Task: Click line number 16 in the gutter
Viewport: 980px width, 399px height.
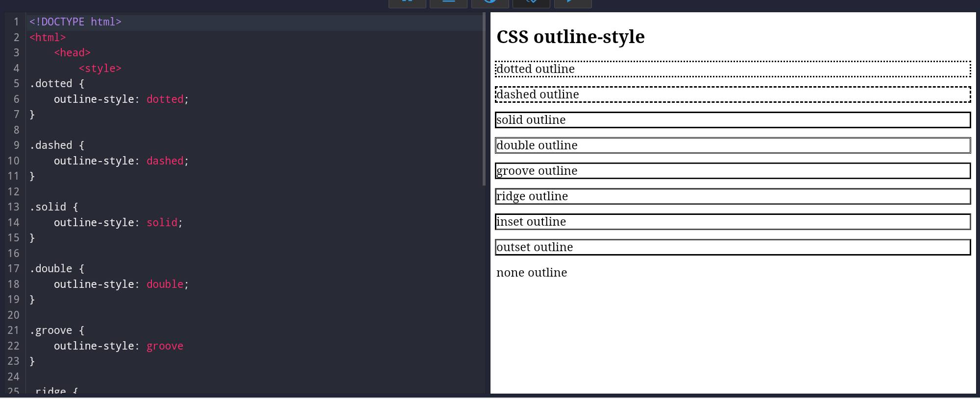Action: pyautogui.click(x=13, y=254)
